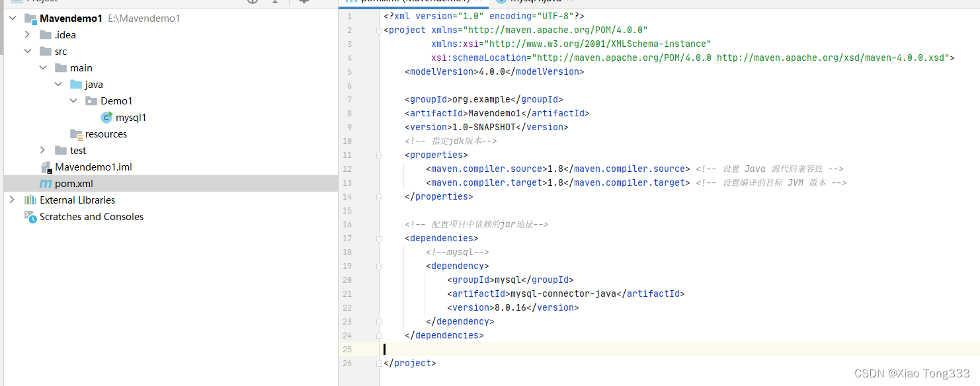Viewport: 980px width, 386px height.
Task: Click the External Libraries library icon
Action: pyautogui.click(x=29, y=200)
